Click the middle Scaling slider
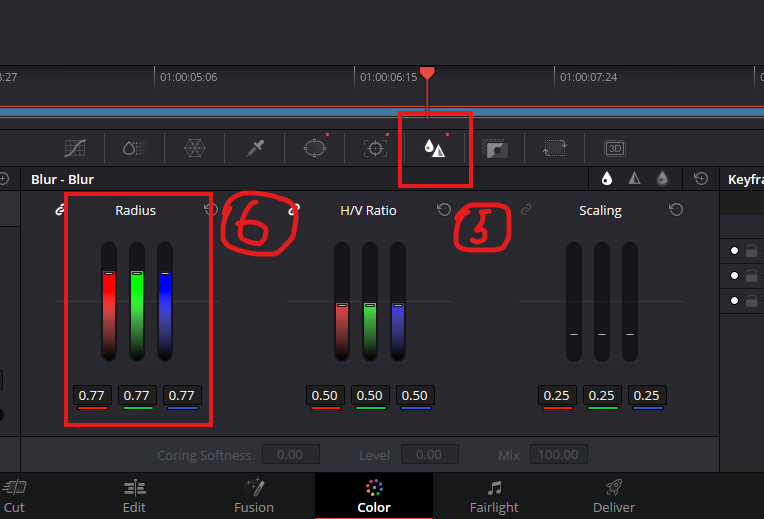This screenshot has width=764, height=519. click(x=602, y=302)
